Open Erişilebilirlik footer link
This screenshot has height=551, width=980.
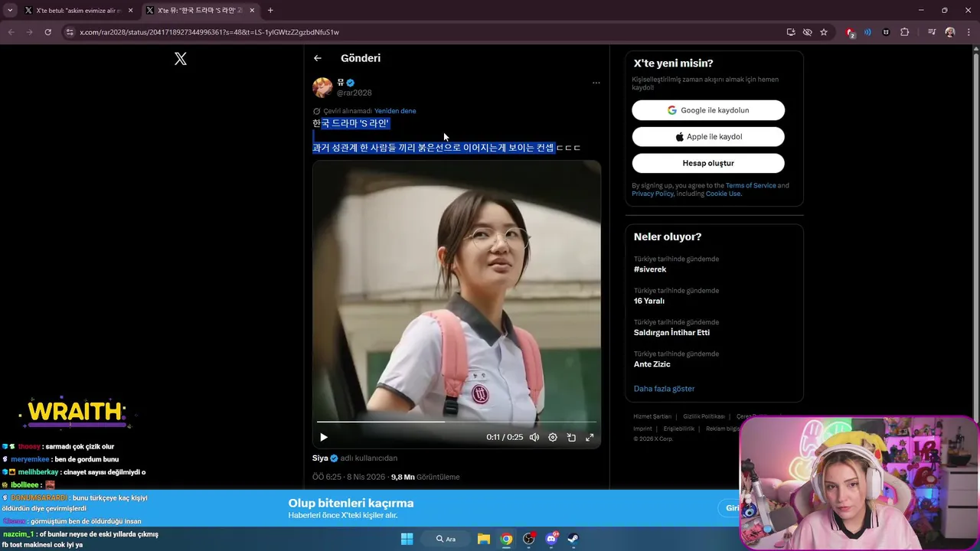pos(679,429)
